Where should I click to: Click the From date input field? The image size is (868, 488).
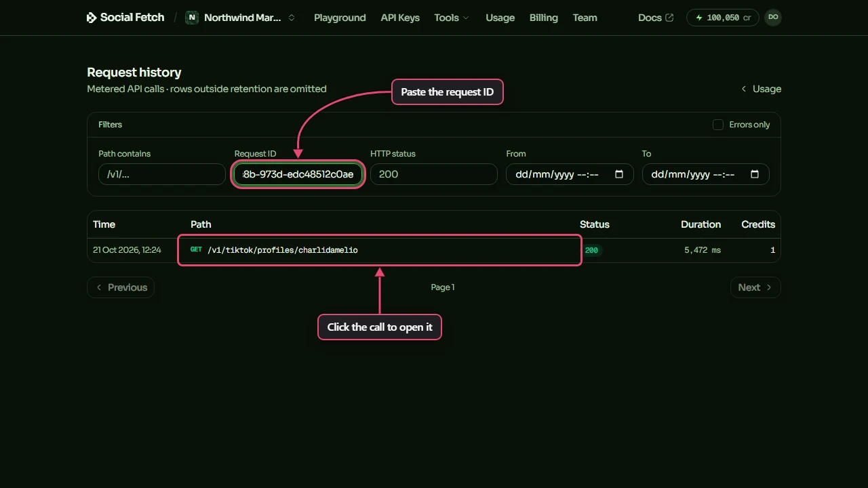click(570, 174)
